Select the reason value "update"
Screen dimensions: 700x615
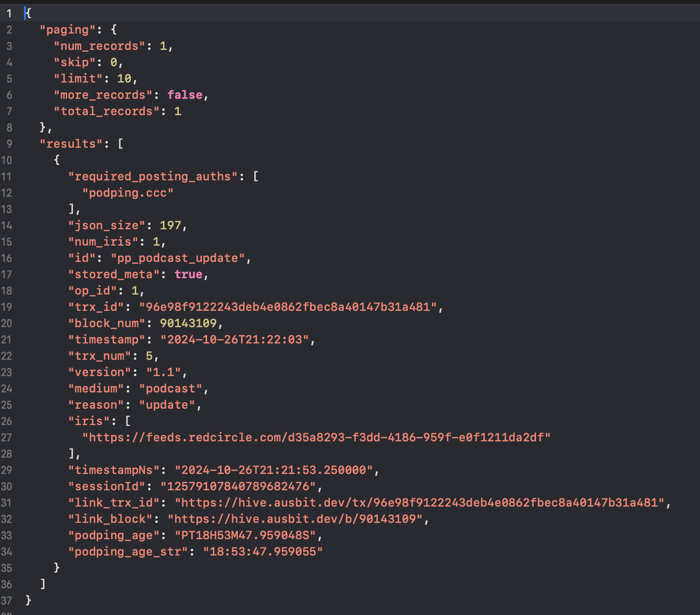(x=167, y=405)
